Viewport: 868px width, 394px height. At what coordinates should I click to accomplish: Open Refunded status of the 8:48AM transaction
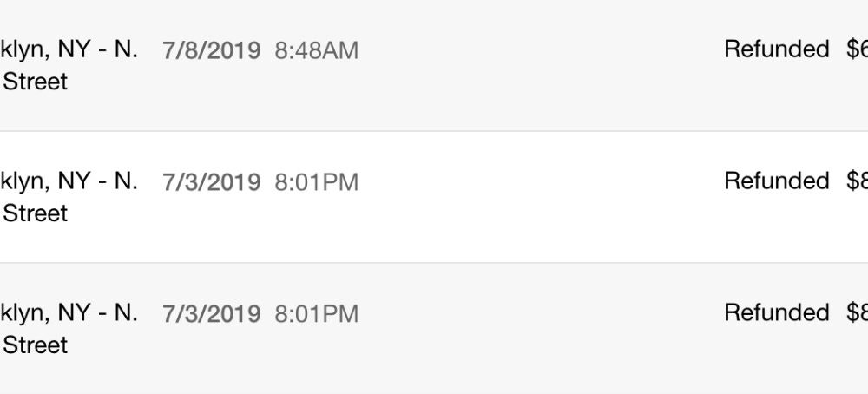click(777, 49)
